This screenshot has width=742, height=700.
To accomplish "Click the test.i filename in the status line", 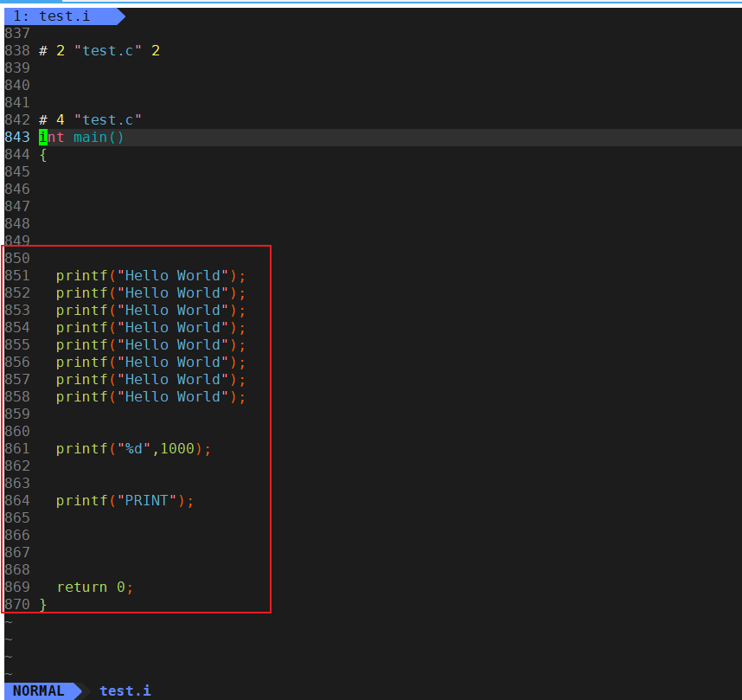I will (125, 690).
